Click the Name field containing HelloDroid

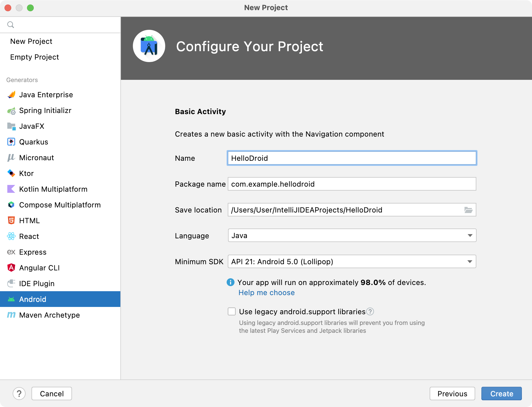point(352,158)
